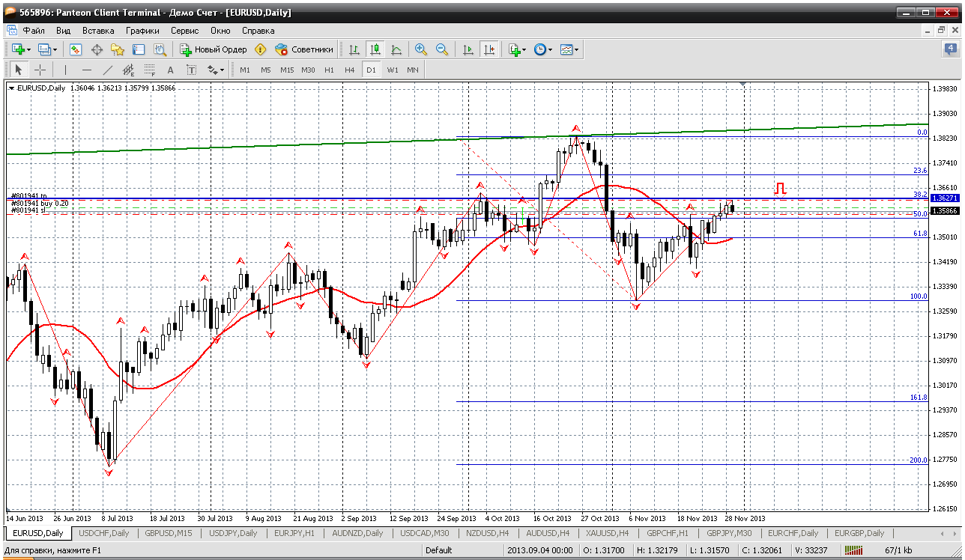Image resolution: width=965 pixels, height=560 pixels.
Task: Open the Strategy Tester icon
Action: [x=160, y=49]
